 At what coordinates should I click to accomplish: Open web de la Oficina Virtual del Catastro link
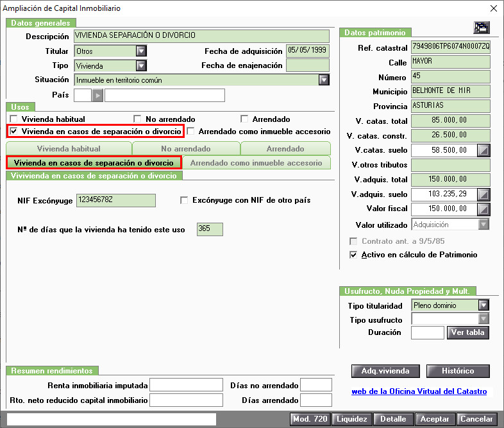pos(419,391)
